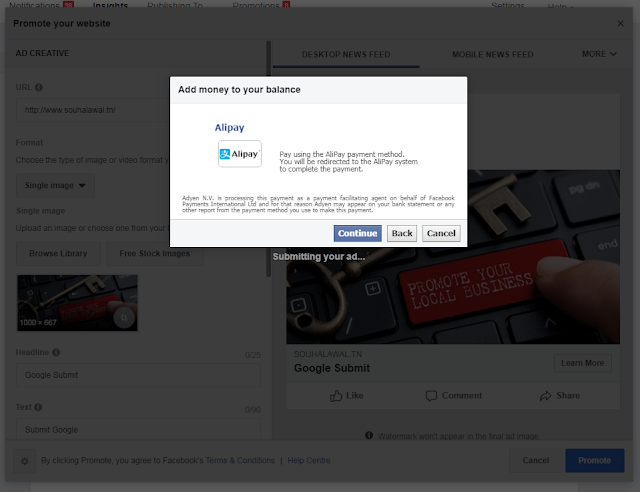Image resolution: width=640 pixels, height=492 pixels.
Task: Click the Alipay logo payment option
Action: tap(240, 154)
